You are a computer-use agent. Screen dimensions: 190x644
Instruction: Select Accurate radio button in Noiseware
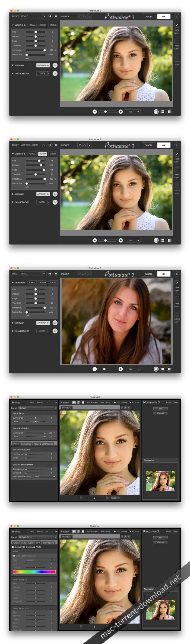tap(130, 402)
